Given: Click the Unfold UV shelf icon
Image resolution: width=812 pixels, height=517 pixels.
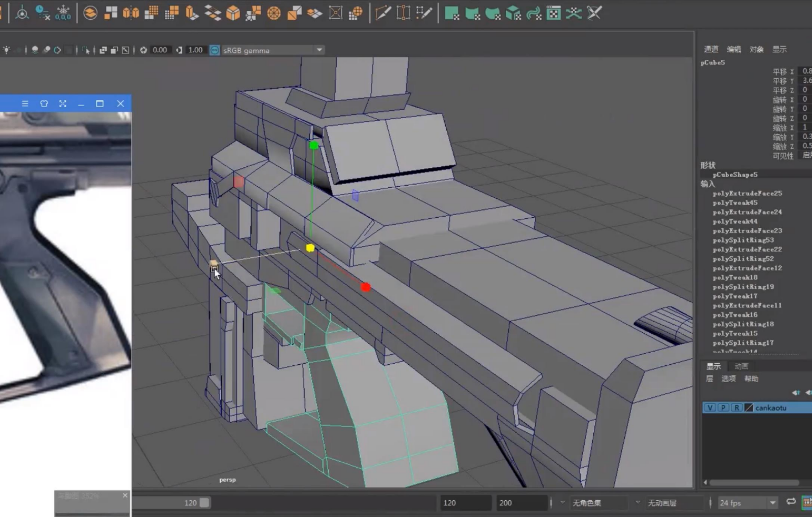Looking at the screenshot, I should coord(574,13).
